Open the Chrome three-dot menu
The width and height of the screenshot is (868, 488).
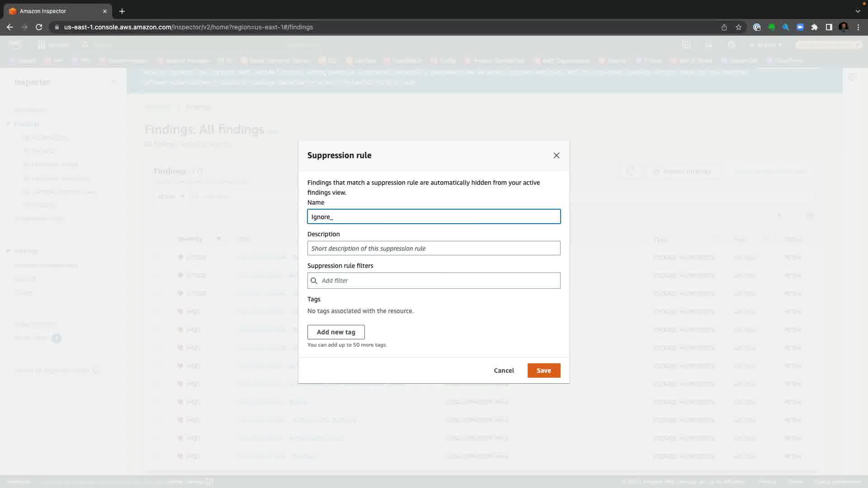[x=858, y=27]
